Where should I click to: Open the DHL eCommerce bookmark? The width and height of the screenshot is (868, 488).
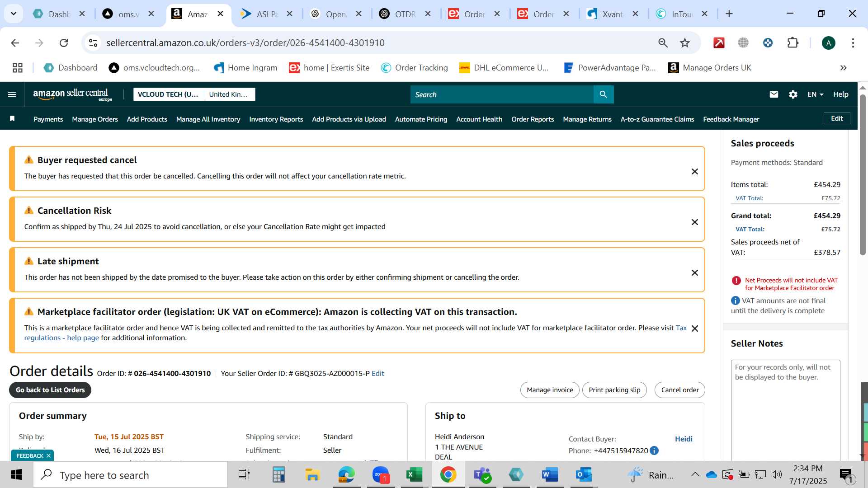click(x=504, y=68)
